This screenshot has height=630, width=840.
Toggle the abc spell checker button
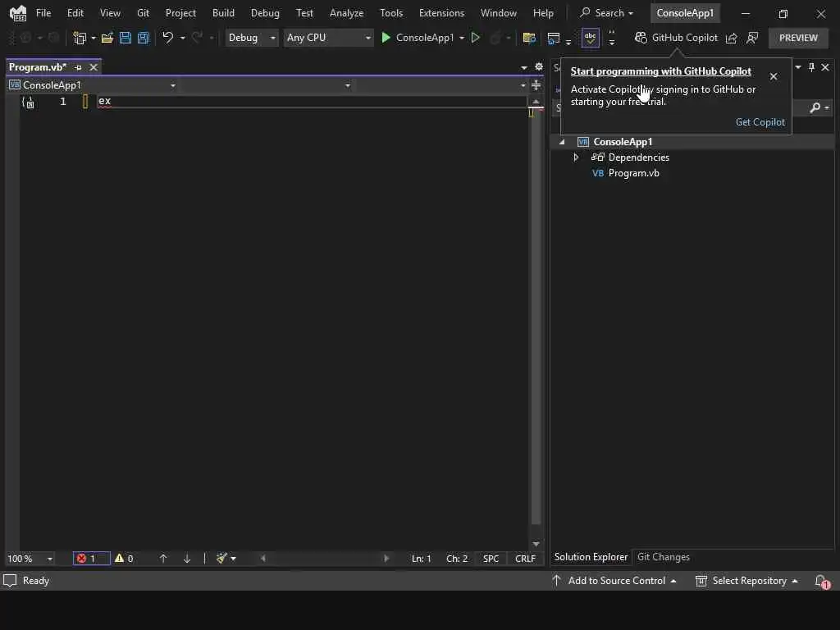pyautogui.click(x=590, y=38)
